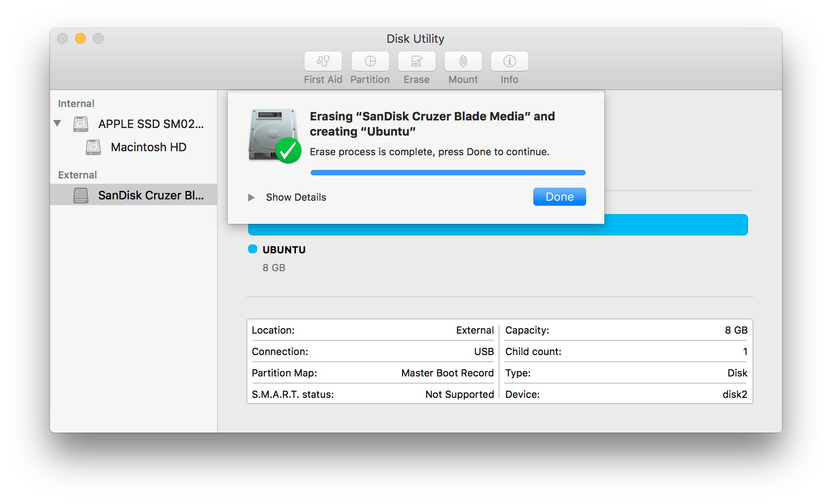Click the Disk Utility window title
The height and width of the screenshot is (504, 832).
pyautogui.click(x=416, y=39)
